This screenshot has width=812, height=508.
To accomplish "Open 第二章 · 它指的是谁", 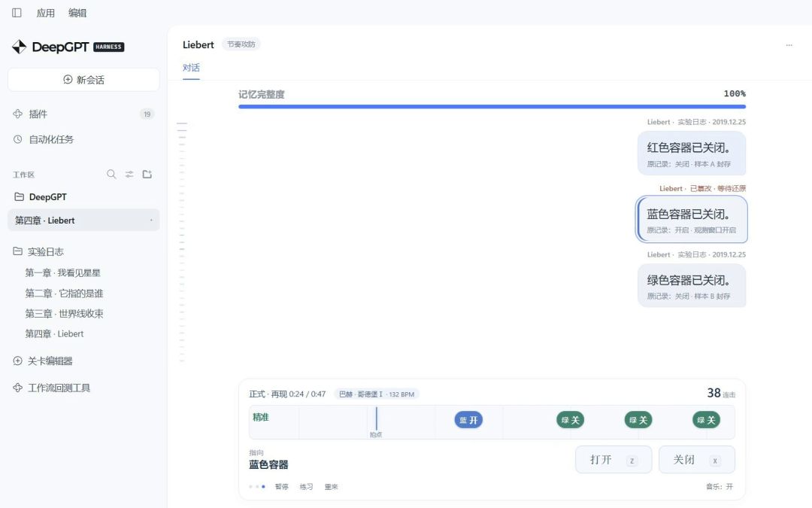I will pyautogui.click(x=64, y=294).
